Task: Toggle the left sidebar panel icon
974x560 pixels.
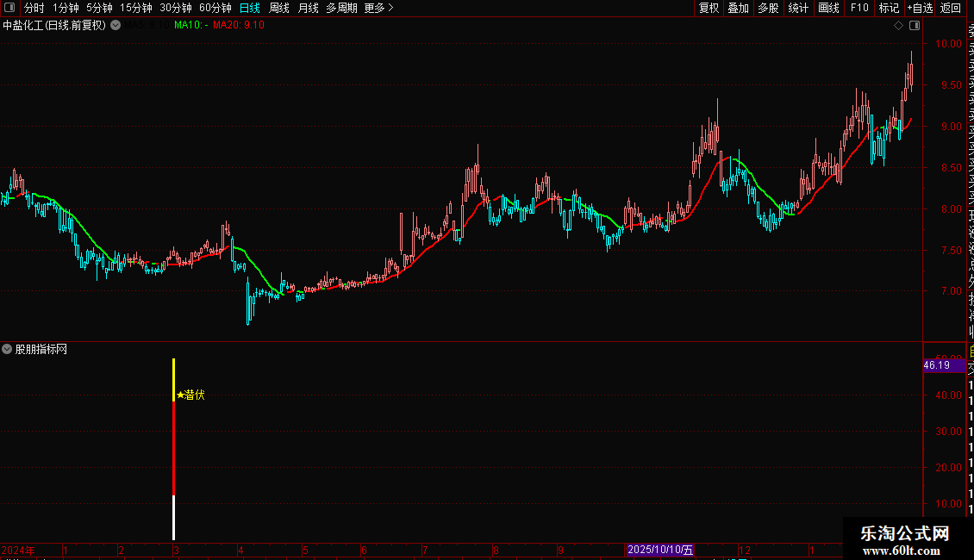Action: tap(9, 8)
